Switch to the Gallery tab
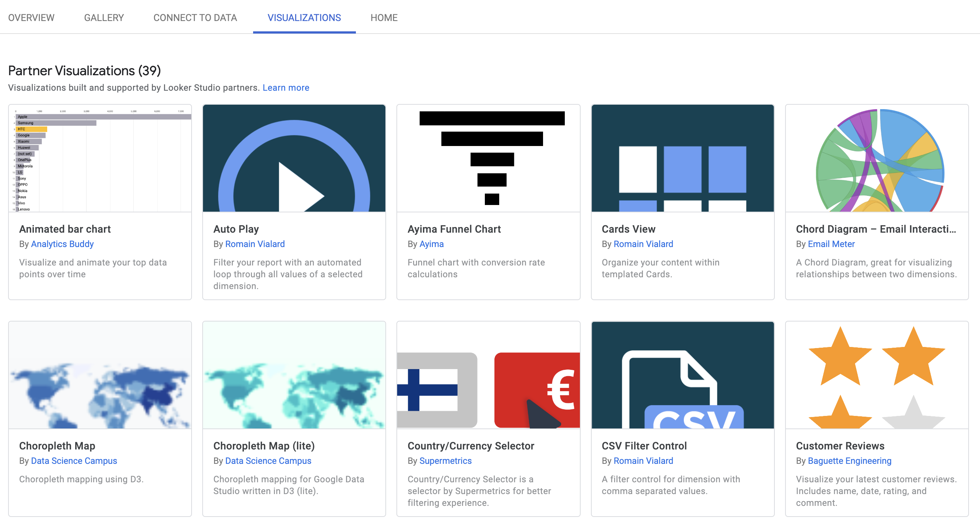Screen dimensions: 980x528 [x=104, y=17]
